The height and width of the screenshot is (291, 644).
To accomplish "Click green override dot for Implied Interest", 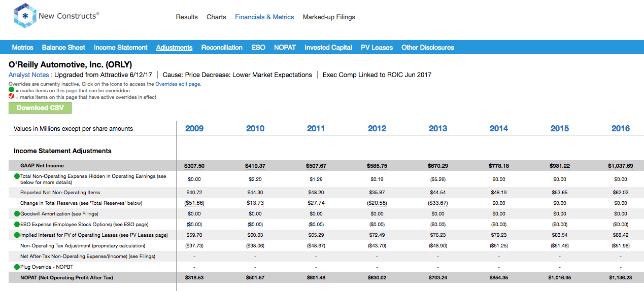I will 17,235.
